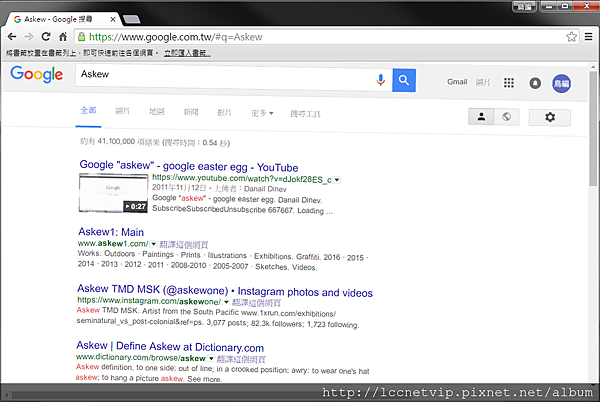Expand the 更多 dropdown
Viewport: 600px width, 402px height.
click(263, 113)
